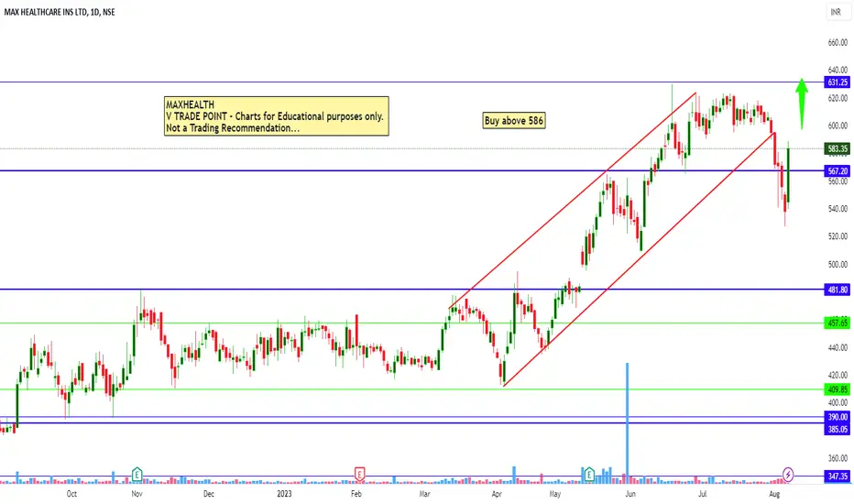Click the 440.00 price axis value

[x=838, y=347]
